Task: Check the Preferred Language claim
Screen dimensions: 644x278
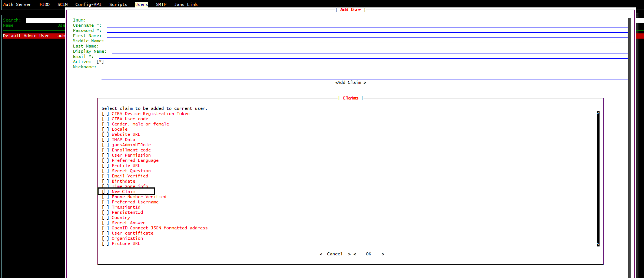Action: [x=106, y=161]
